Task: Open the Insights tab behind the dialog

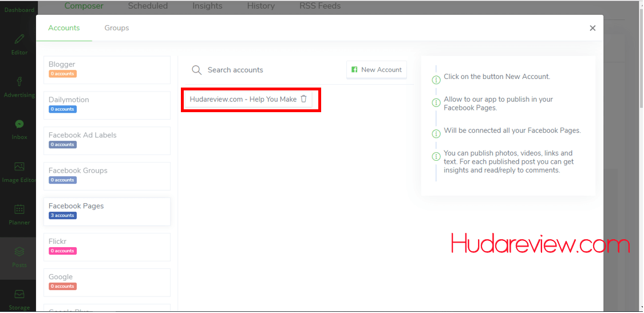Action: click(x=207, y=6)
